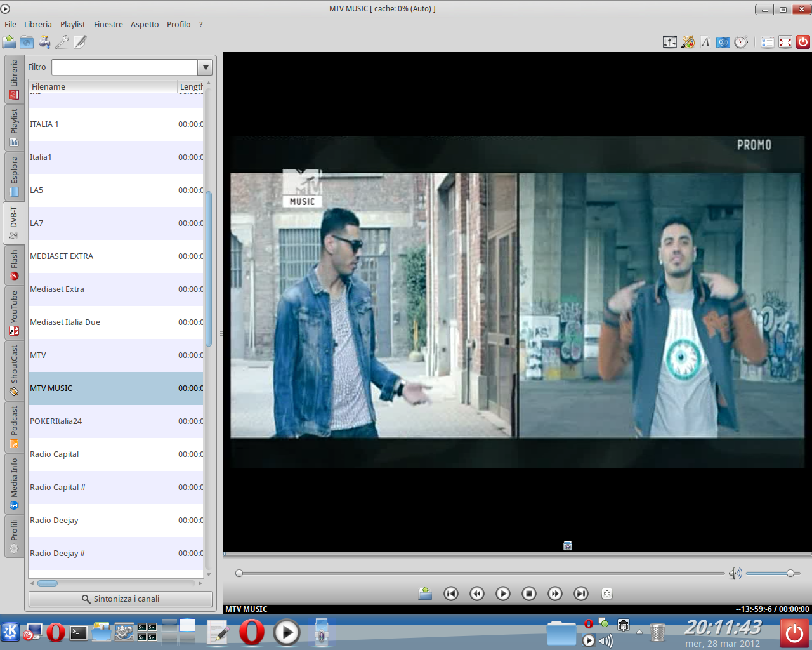Click the play button
Screen dimensions: 812x650
pos(503,594)
